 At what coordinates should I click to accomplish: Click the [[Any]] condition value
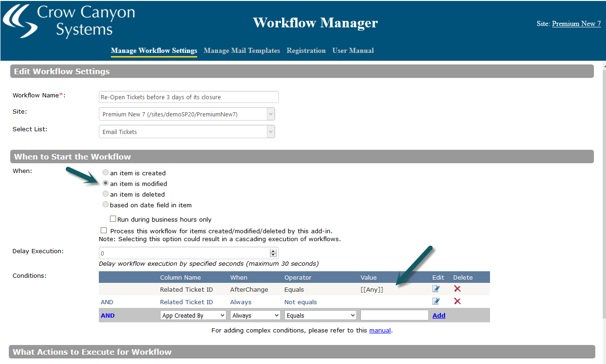(372, 289)
